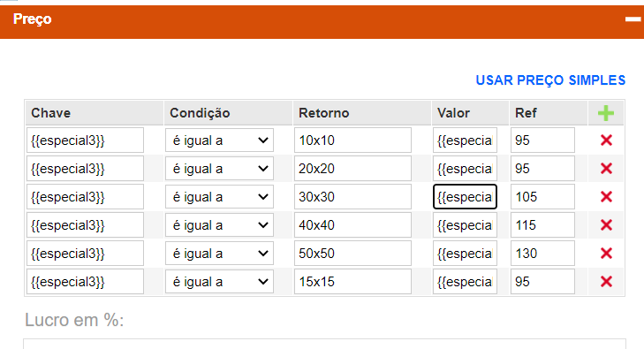Open condition dropdown for 10x10 row
This screenshot has width=644, height=349.
(x=219, y=140)
